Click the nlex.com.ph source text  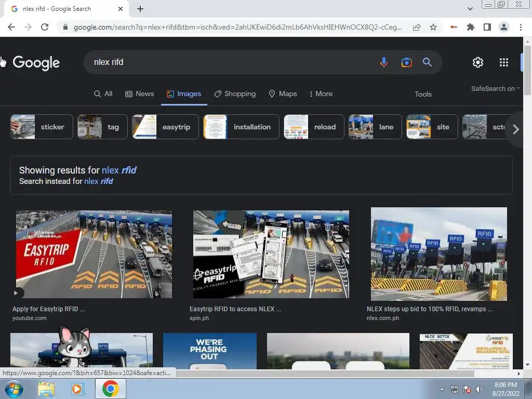(383, 318)
